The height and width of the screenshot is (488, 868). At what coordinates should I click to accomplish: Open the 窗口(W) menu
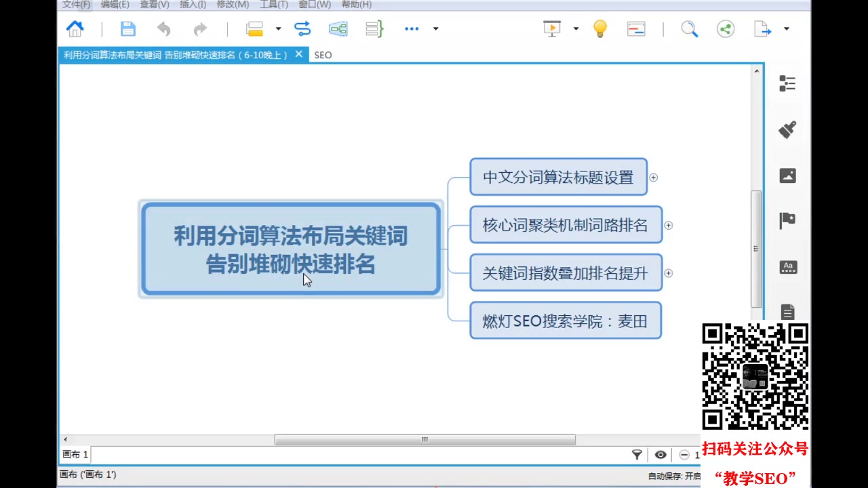point(315,5)
